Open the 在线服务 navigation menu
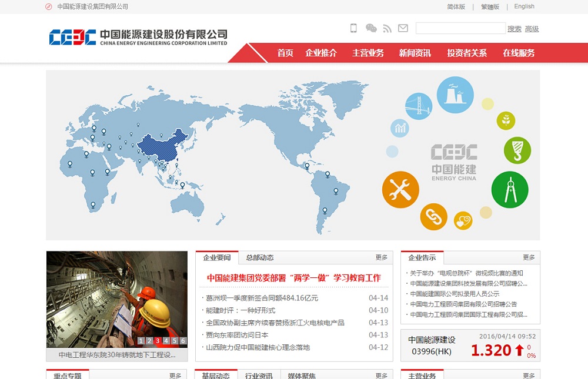This screenshot has width=588, height=379. pyautogui.click(x=519, y=53)
